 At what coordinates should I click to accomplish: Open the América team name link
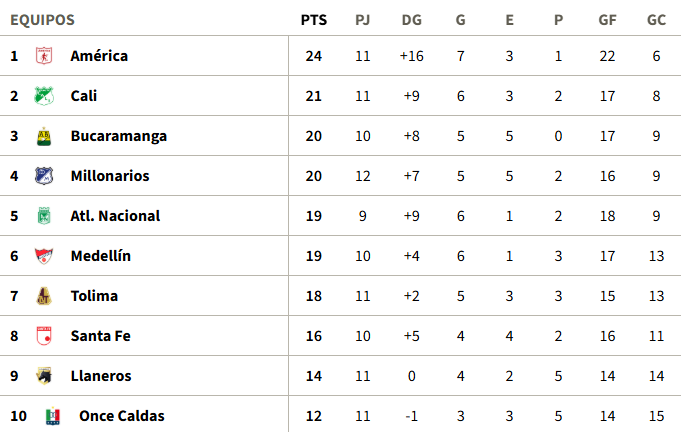point(99,56)
